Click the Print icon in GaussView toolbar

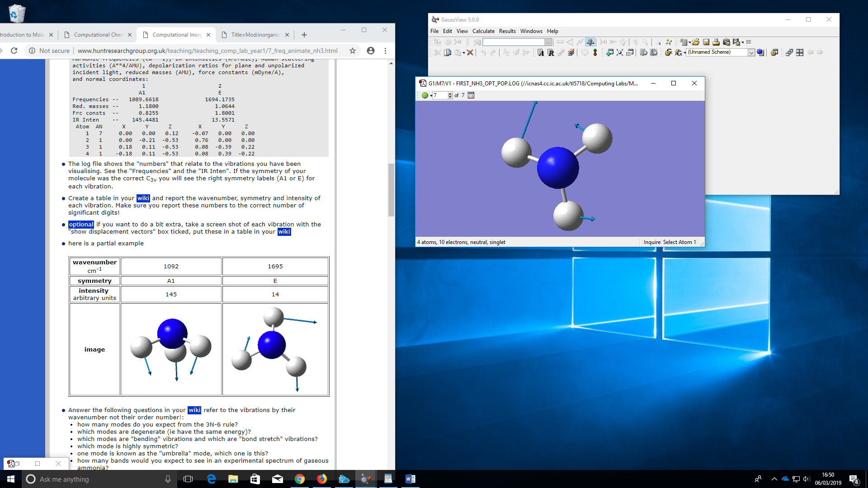pyautogui.click(x=716, y=42)
